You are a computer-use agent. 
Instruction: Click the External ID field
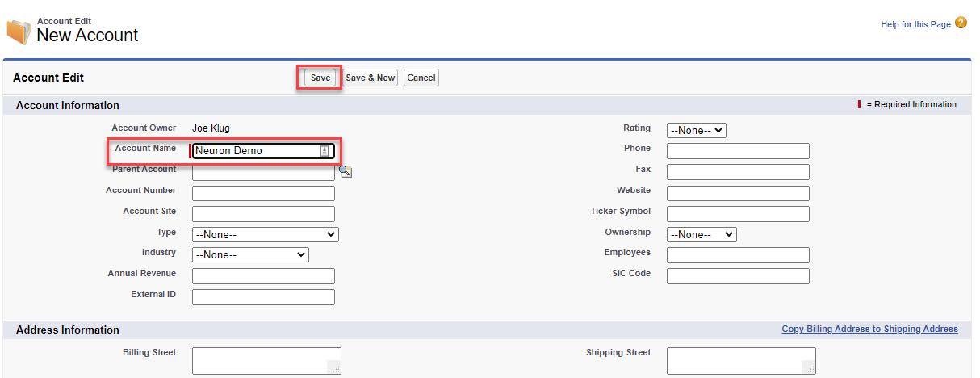[263, 297]
